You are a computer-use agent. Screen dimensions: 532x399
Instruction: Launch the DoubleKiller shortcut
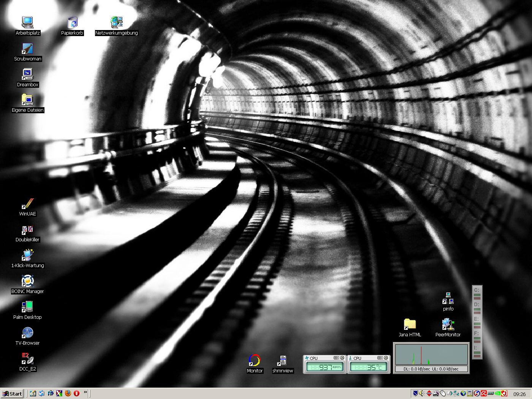point(27,230)
